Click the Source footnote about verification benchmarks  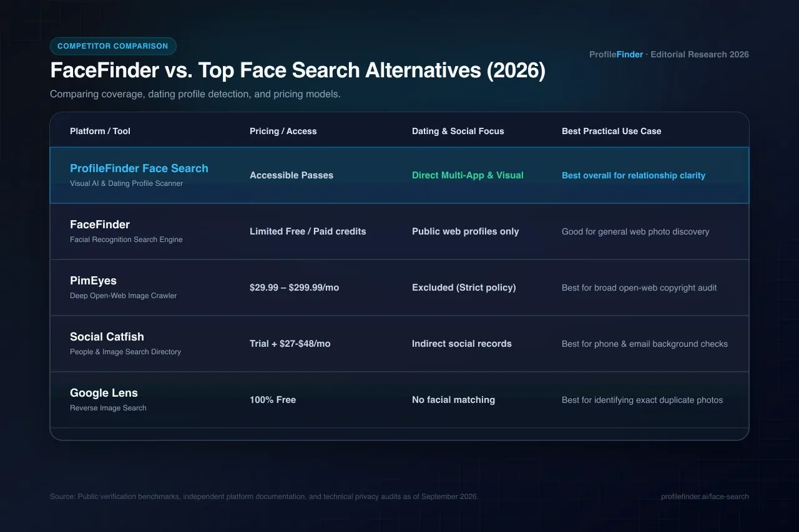[264, 496]
